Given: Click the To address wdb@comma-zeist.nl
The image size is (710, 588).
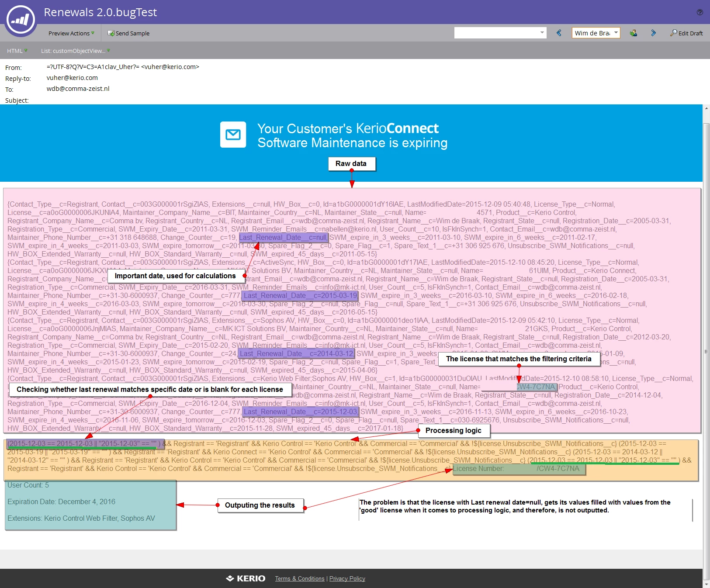Looking at the screenshot, I should (78, 89).
